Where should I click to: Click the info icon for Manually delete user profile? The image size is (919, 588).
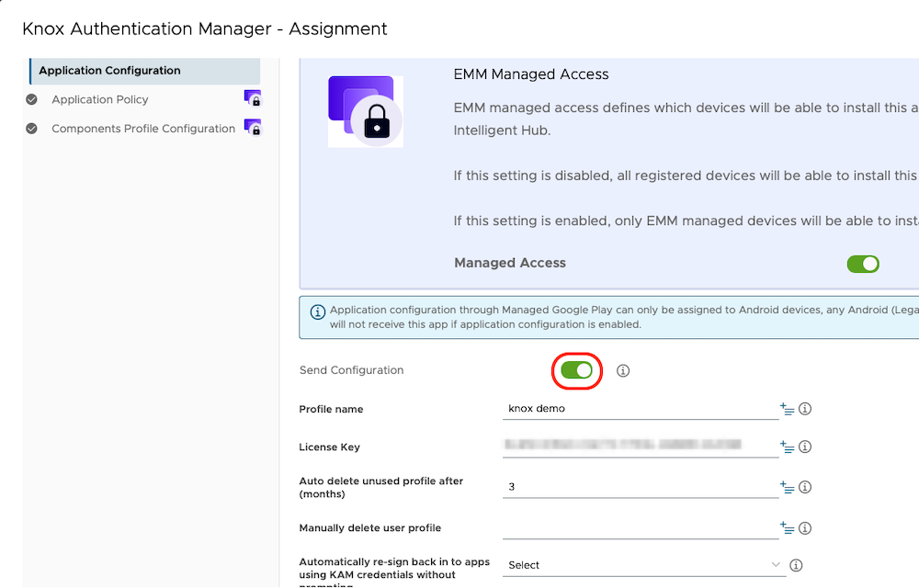(805, 528)
